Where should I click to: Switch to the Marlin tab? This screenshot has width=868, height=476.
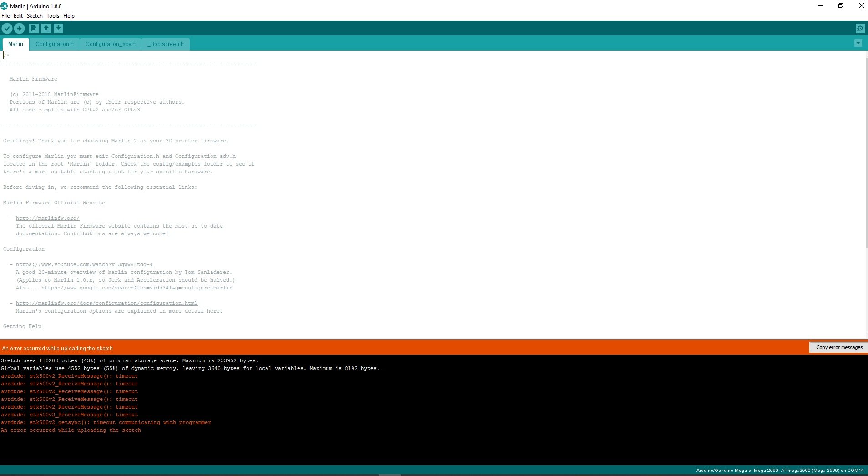click(15, 44)
